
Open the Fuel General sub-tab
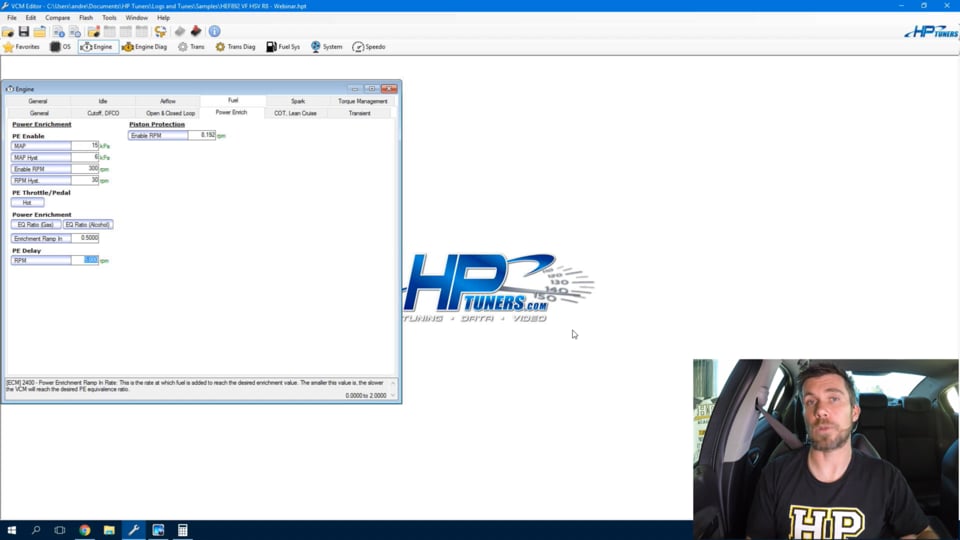(x=39, y=113)
